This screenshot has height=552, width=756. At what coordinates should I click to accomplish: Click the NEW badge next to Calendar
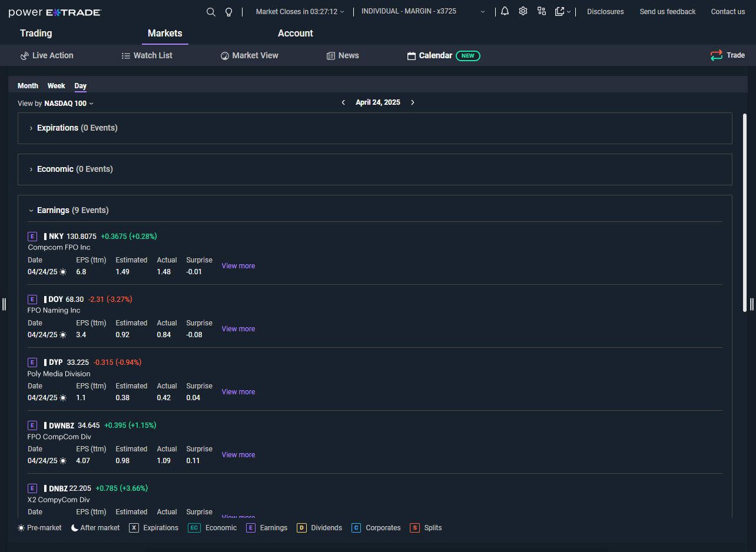pyautogui.click(x=468, y=56)
